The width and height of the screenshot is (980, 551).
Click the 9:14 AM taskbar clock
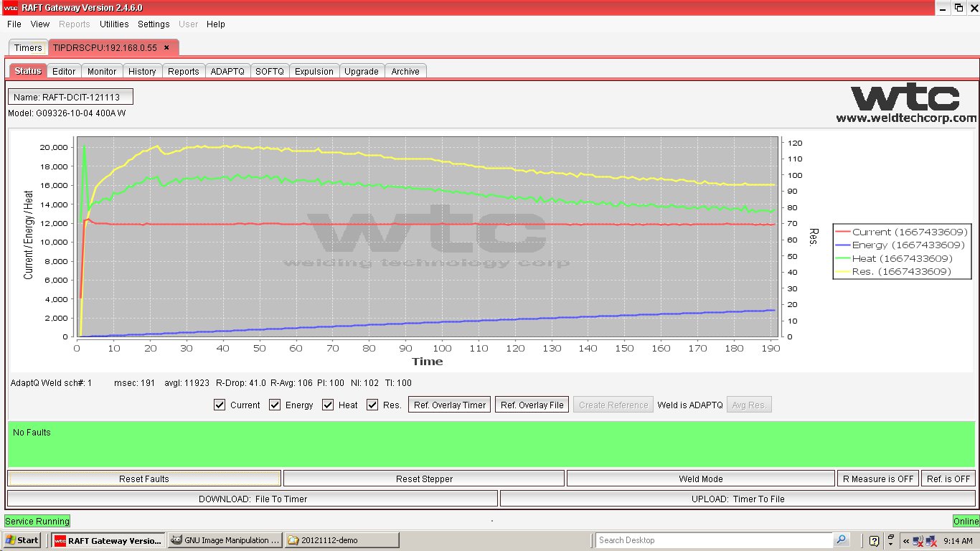tap(958, 541)
